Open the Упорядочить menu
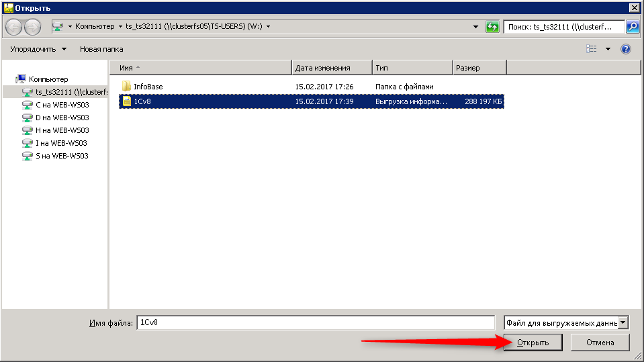The width and height of the screenshot is (644, 362). (38, 49)
